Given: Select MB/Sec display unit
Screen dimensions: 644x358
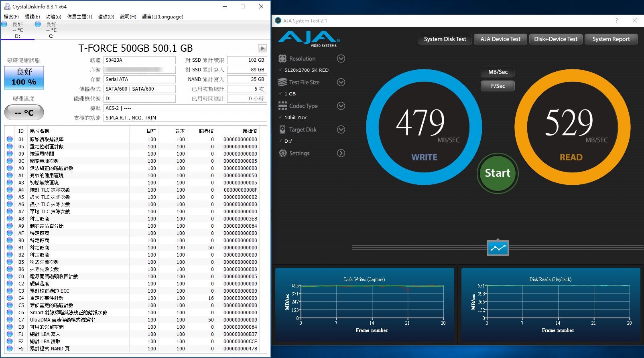Looking at the screenshot, I should pos(498,72).
